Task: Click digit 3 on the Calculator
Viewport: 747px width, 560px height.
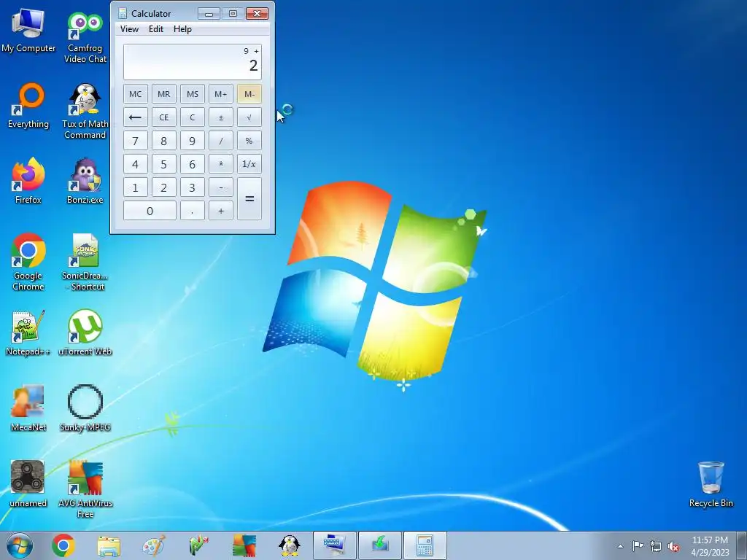Action: click(x=193, y=187)
